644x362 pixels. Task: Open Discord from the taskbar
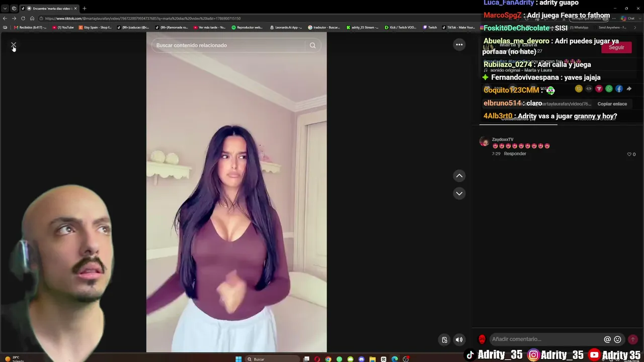(361, 359)
